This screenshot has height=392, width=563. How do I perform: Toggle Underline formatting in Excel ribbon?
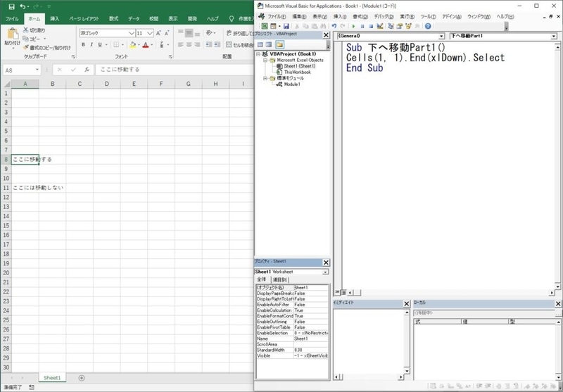pyautogui.click(x=100, y=44)
